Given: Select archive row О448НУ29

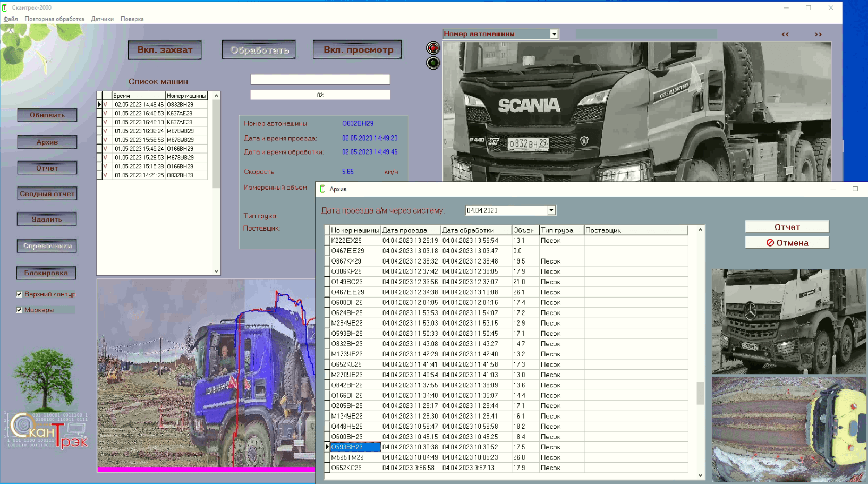Looking at the screenshot, I should click(506, 427).
